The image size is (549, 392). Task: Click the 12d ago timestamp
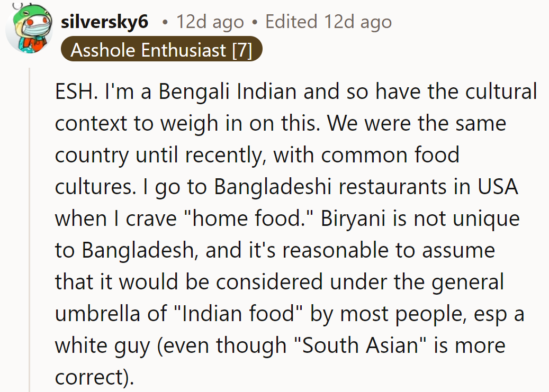coord(210,22)
